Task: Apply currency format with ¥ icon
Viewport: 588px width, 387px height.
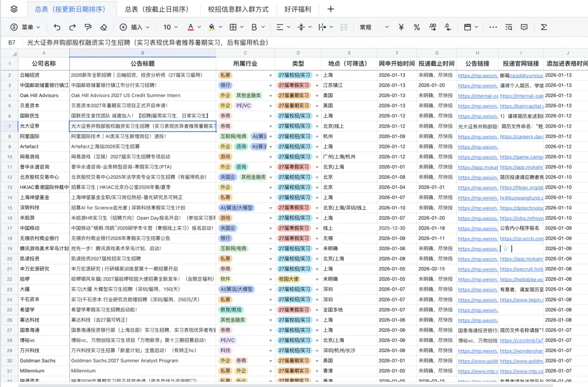Action: (401, 27)
